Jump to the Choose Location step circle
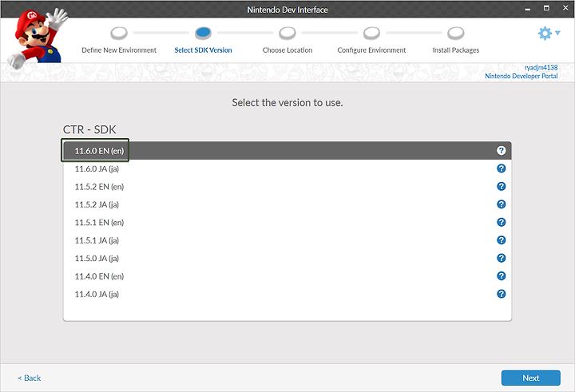The height and width of the screenshot is (392, 575). (287, 33)
